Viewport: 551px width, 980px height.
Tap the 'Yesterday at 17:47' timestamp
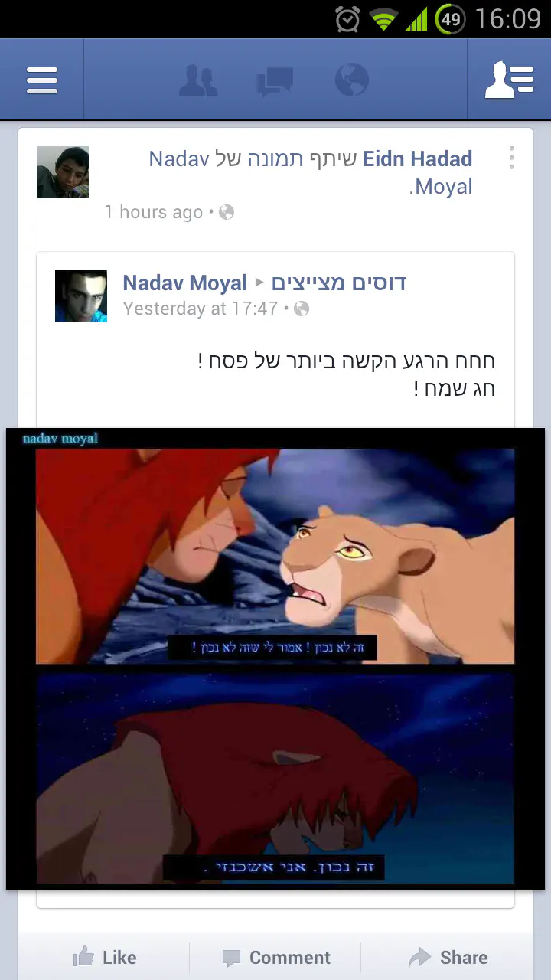pos(200,309)
